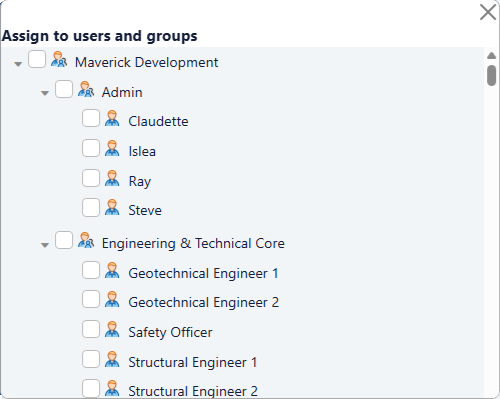Click the Geotechnical Engineer 1 label

pyautogui.click(x=203, y=273)
